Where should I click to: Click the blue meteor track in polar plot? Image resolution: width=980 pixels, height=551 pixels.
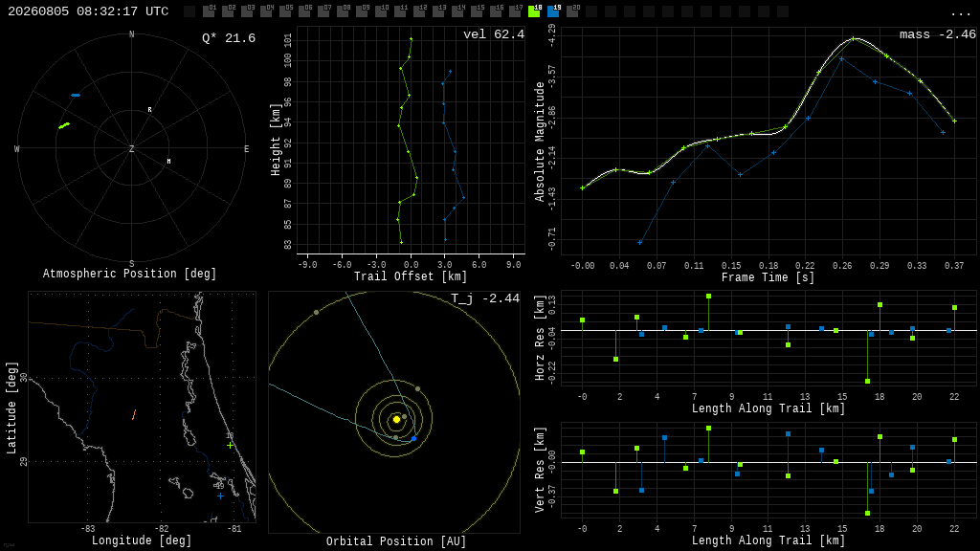pyautogui.click(x=76, y=95)
